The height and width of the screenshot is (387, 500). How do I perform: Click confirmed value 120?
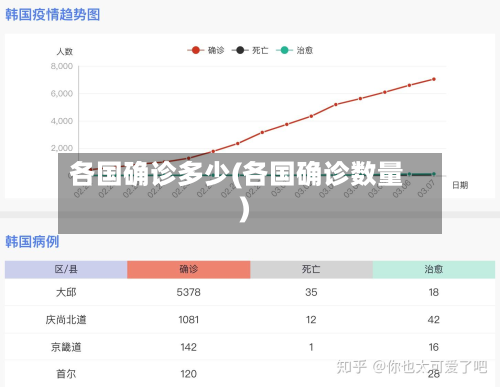189,374
